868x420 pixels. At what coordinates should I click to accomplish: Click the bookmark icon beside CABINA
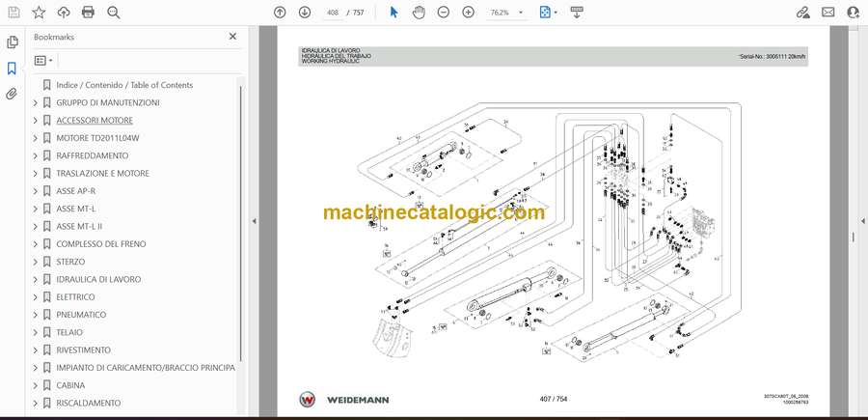pyautogui.click(x=47, y=385)
